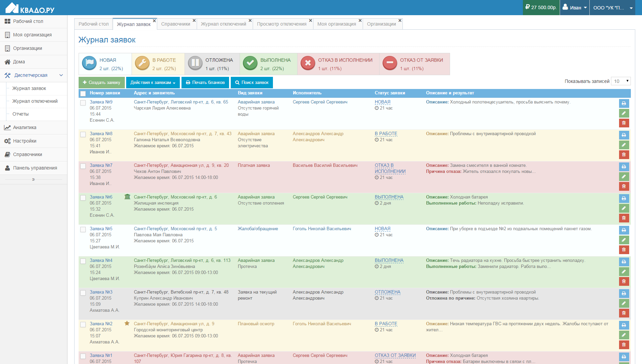Check the box for Заявка №9
The width and height of the screenshot is (642, 364).
(x=83, y=103)
